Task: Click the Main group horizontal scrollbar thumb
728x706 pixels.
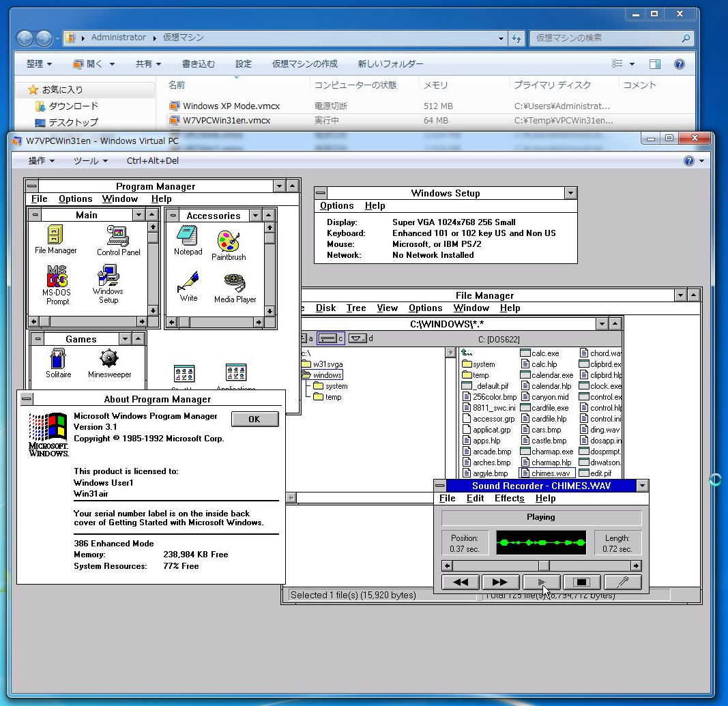Action: coord(44,322)
